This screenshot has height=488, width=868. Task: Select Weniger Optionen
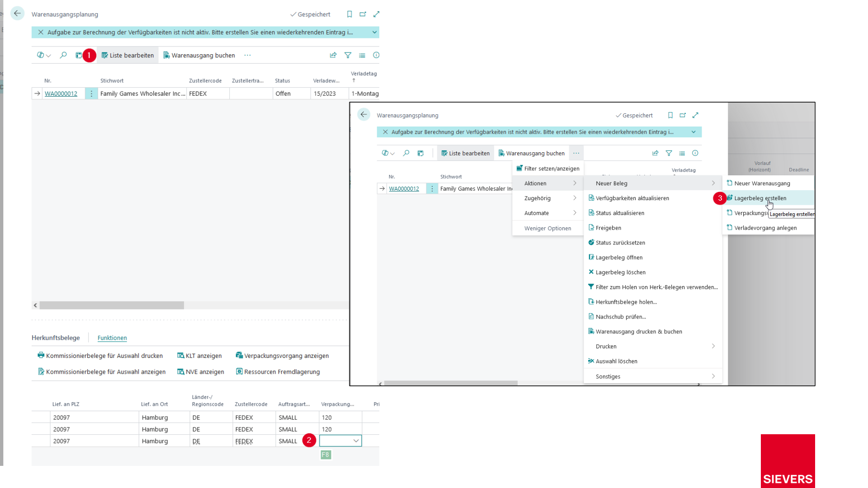[x=547, y=228]
